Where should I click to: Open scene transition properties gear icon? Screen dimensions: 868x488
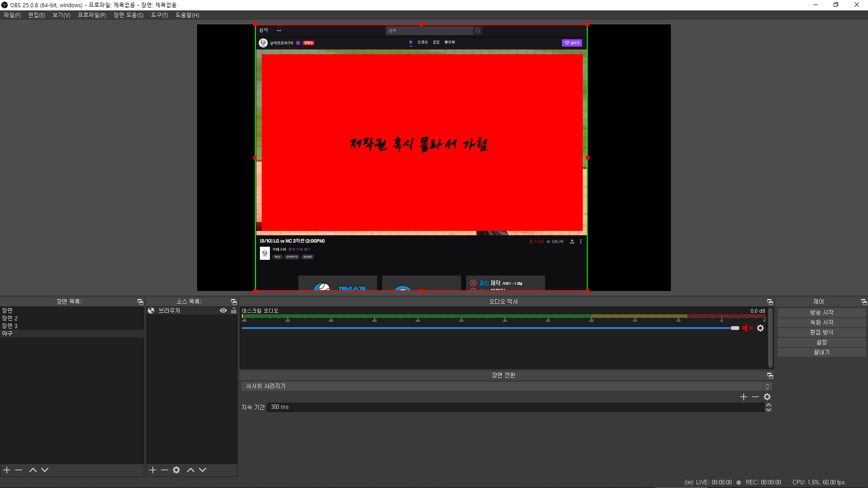pos(767,397)
